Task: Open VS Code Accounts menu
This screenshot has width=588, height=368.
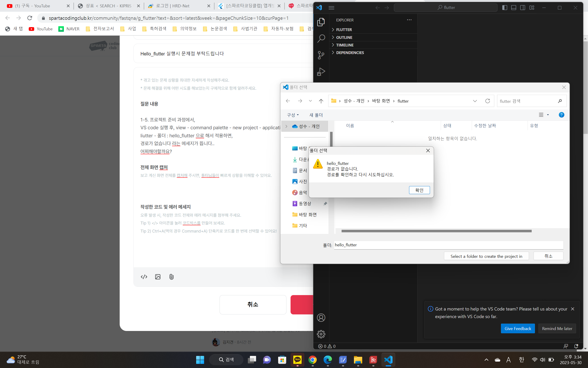Action: (x=321, y=317)
